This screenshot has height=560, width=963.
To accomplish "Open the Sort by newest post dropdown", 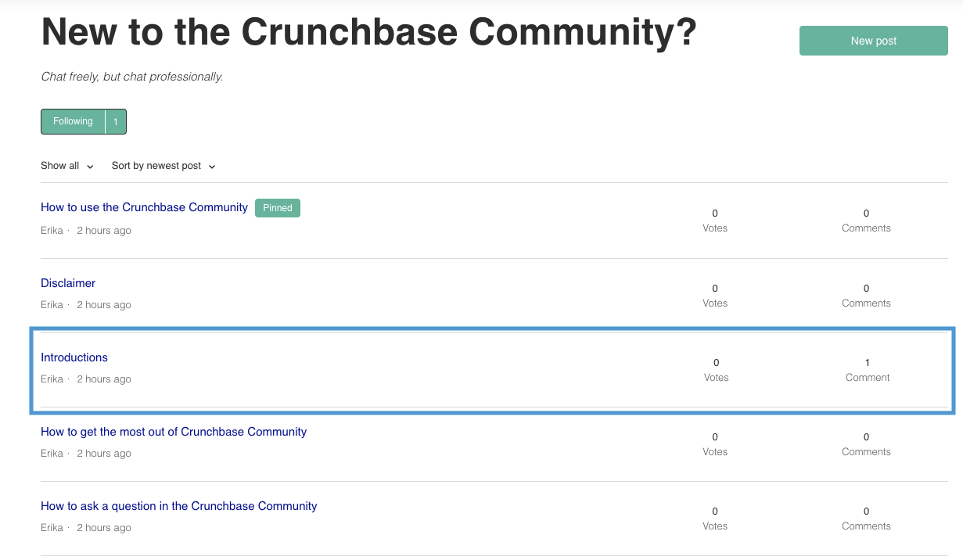I will [x=163, y=166].
